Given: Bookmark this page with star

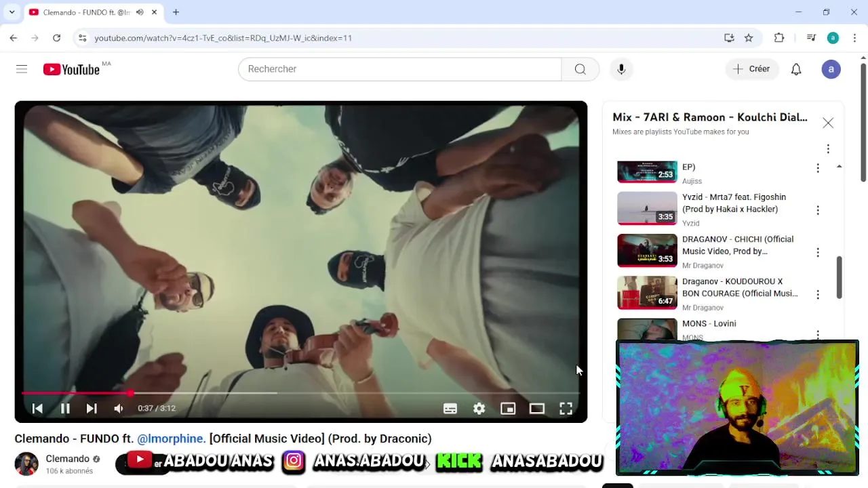Looking at the screenshot, I should (x=749, y=38).
